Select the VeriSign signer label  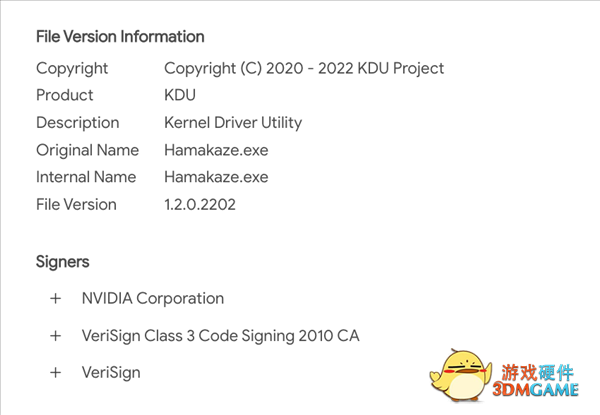[x=111, y=373]
